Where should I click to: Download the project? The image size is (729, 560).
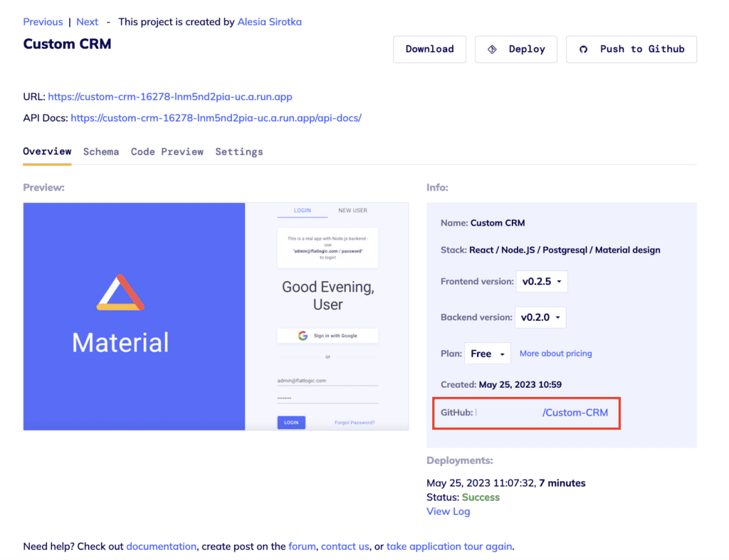tap(429, 49)
